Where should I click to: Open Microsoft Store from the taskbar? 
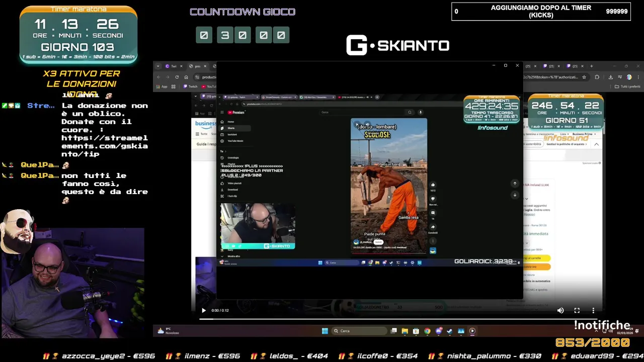(416, 331)
